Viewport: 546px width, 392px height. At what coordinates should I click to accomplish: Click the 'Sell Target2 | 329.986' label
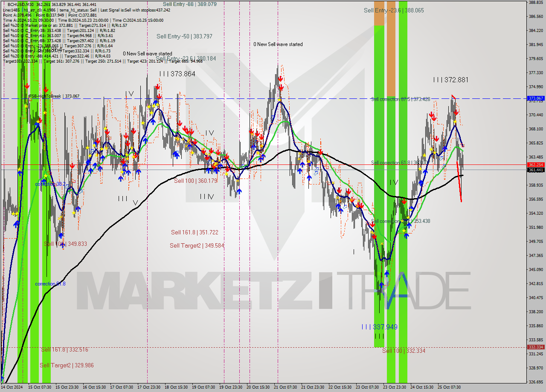67,365
